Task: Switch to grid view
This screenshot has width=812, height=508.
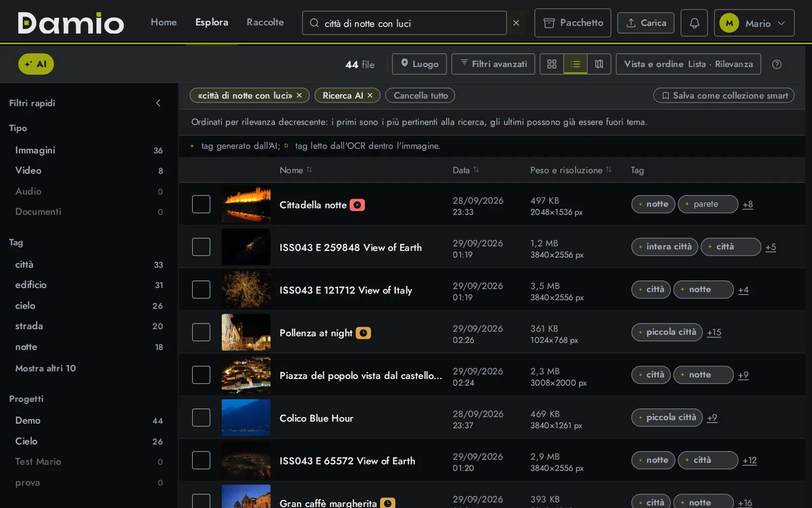Action: click(552, 64)
